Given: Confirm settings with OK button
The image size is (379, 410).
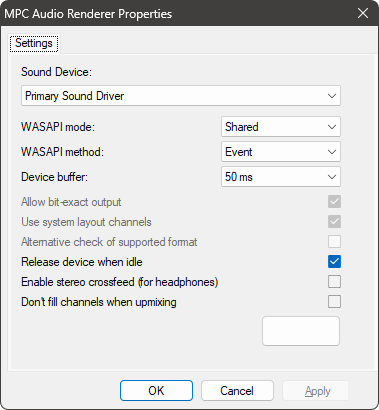Looking at the screenshot, I should pos(156,390).
